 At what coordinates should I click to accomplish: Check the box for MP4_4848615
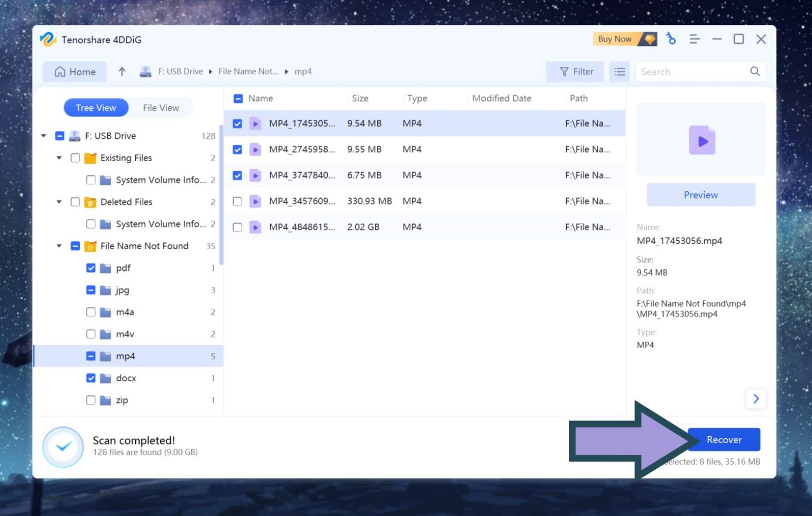237,227
